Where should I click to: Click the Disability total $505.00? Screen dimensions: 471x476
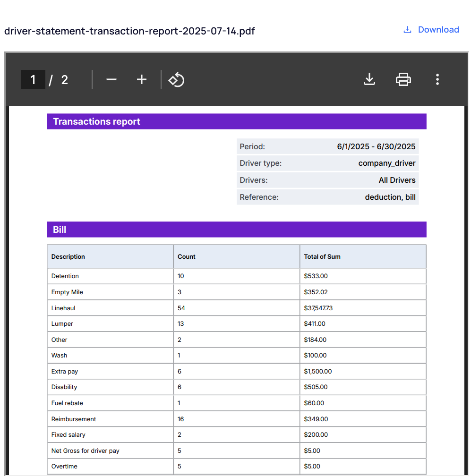316,387
